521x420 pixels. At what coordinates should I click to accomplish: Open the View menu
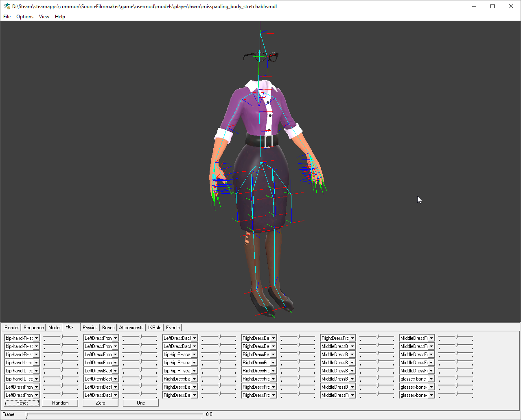[44, 17]
